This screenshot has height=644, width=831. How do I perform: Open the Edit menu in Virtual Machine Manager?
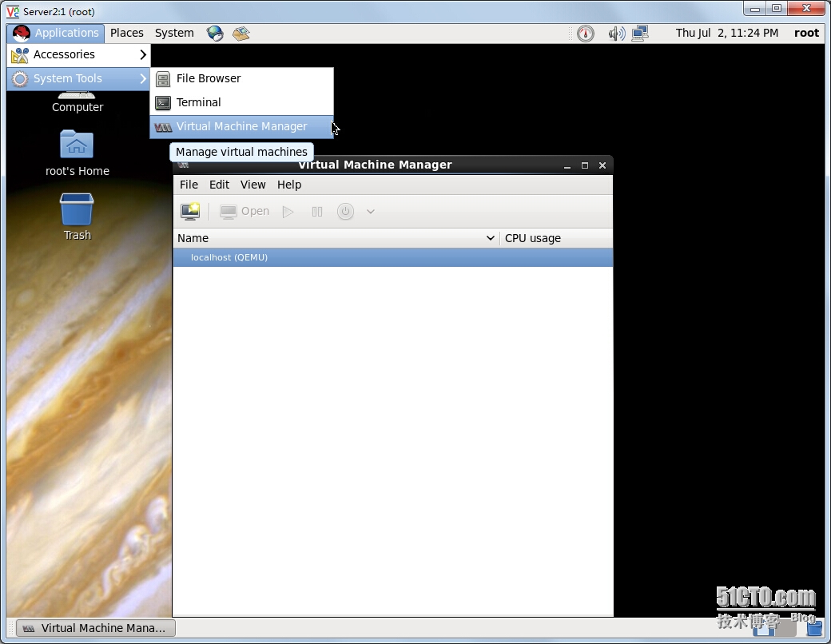(219, 185)
